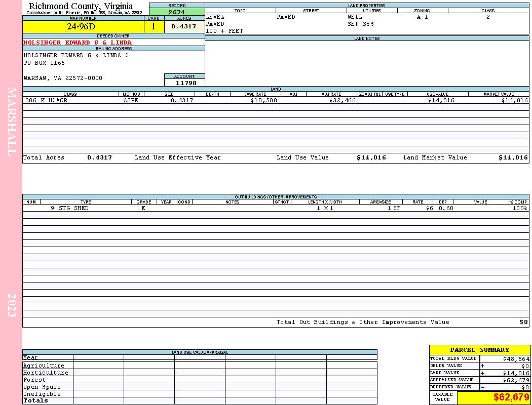Screen dimensions: 532x405
Task: Select the LAND VALUE label in parcel summary
Action: (444, 373)
